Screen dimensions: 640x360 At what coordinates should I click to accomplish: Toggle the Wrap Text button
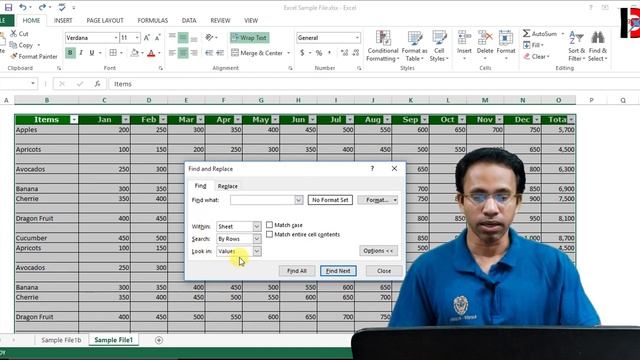[x=249, y=38]
